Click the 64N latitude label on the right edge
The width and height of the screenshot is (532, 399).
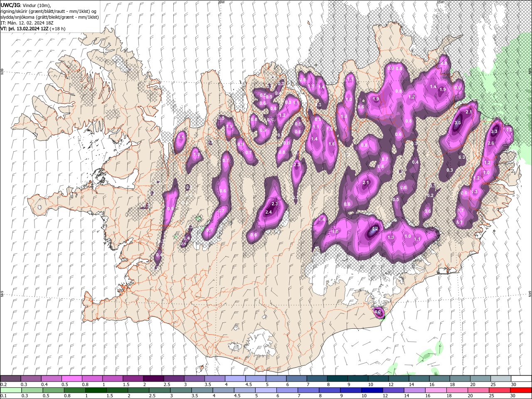(530, 294)
